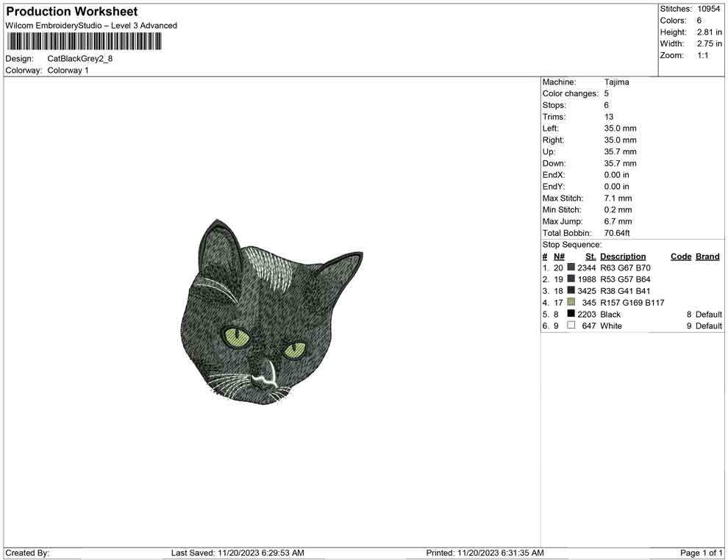Click the color chip beside thread 19
Screen dimensions: 728x560
(571, 279)
